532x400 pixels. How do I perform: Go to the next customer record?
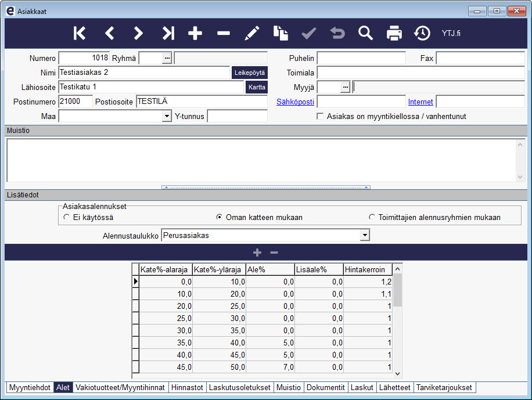point(138,33)
